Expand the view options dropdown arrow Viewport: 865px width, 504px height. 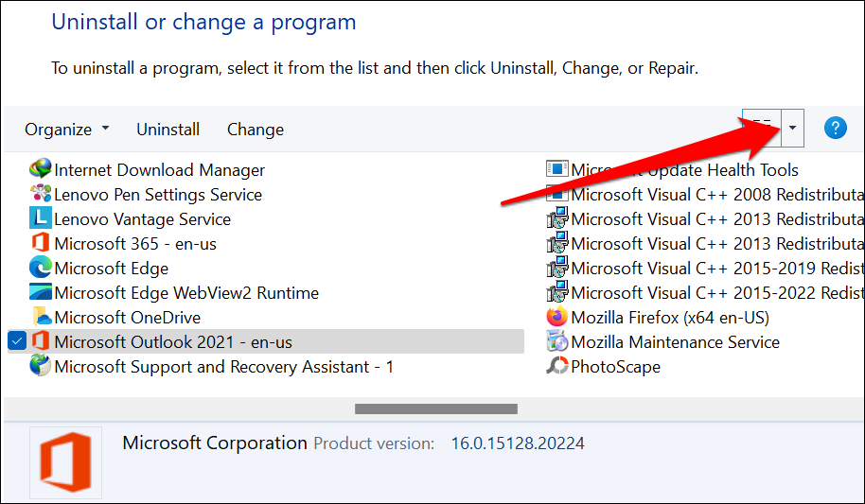click(x=793, y=129)
